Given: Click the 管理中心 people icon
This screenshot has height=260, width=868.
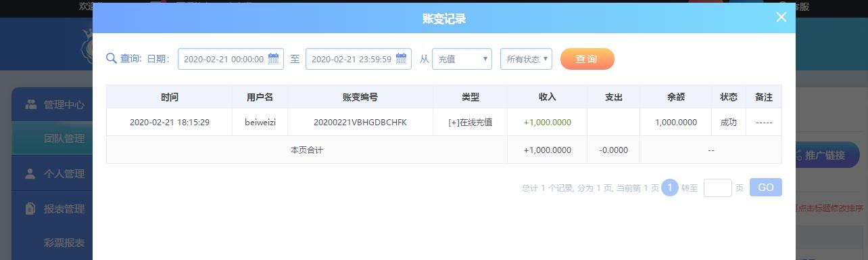Looking at the screenshot, I should pyautogui.click(x=30, y=105).
